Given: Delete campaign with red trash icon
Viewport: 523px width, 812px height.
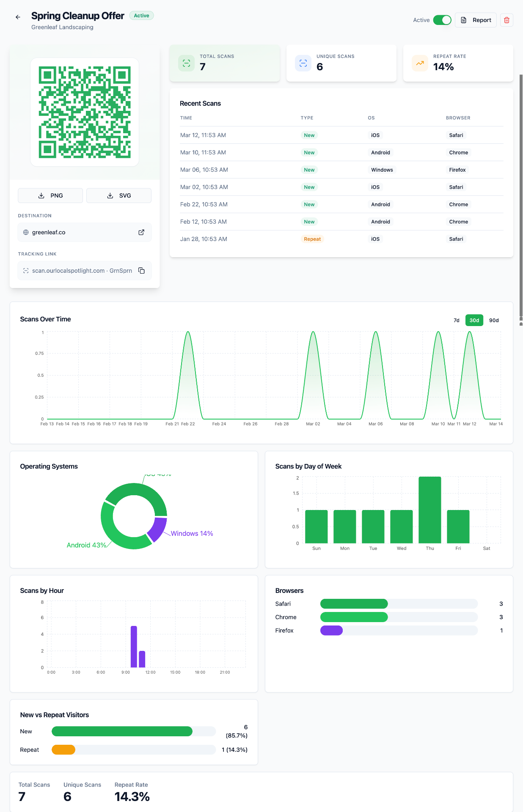Looking at the screenshot, I should (506, 20).
